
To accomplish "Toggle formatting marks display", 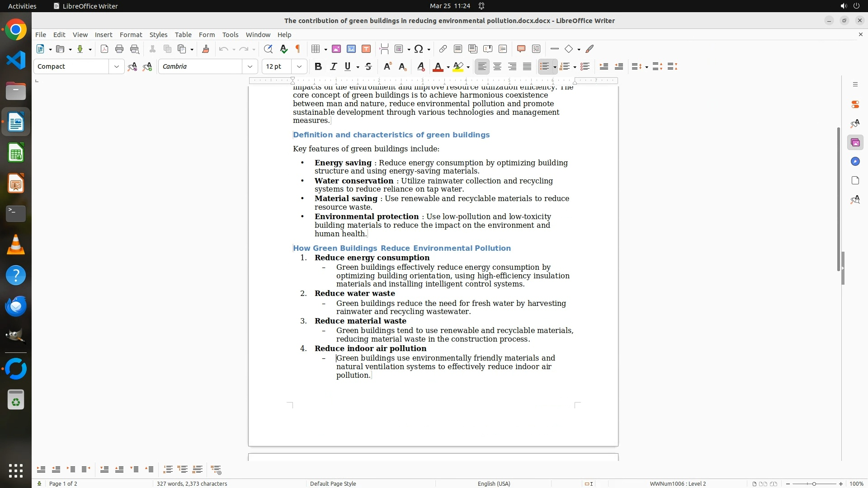I will click(298, 49).
